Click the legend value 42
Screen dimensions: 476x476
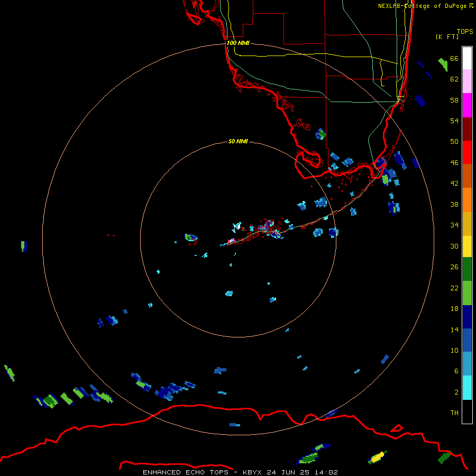[x=454, y=184]
